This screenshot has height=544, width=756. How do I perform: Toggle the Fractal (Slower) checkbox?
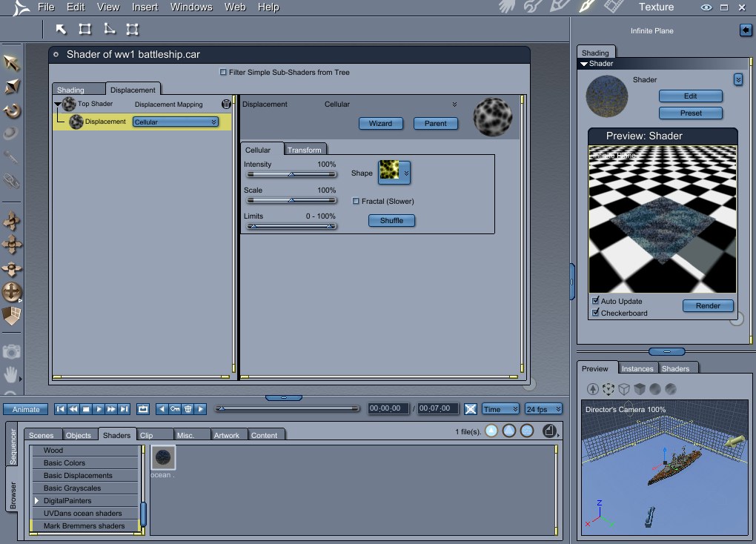[356, 201]
